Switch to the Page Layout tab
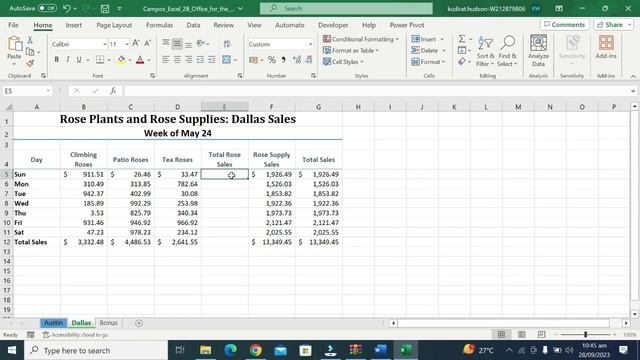 114,25
